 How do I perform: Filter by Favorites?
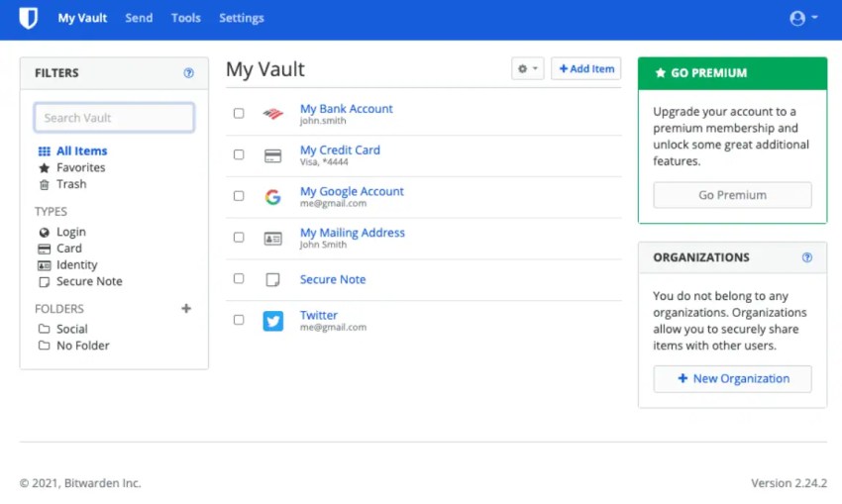click(x=80, y=168)
